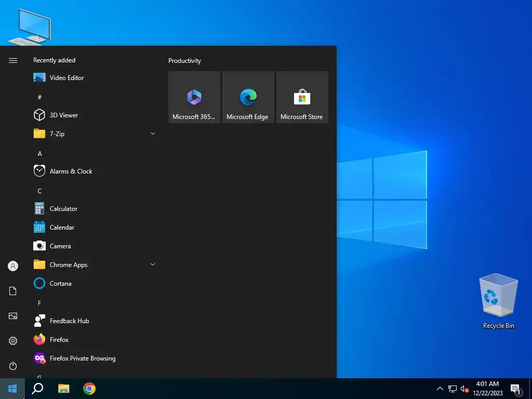Launch 3D Viewer app
The width and height of the screenshot is (532, 399).
tap(95, 115)
